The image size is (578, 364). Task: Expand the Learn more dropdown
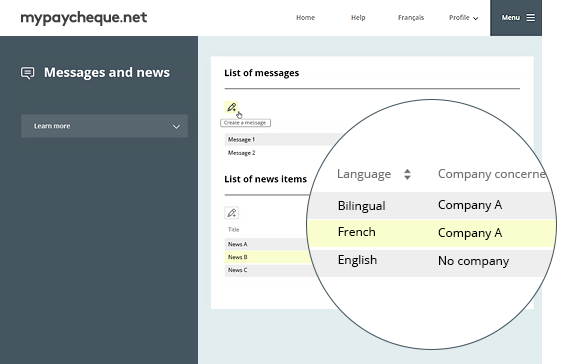point(104,126)
